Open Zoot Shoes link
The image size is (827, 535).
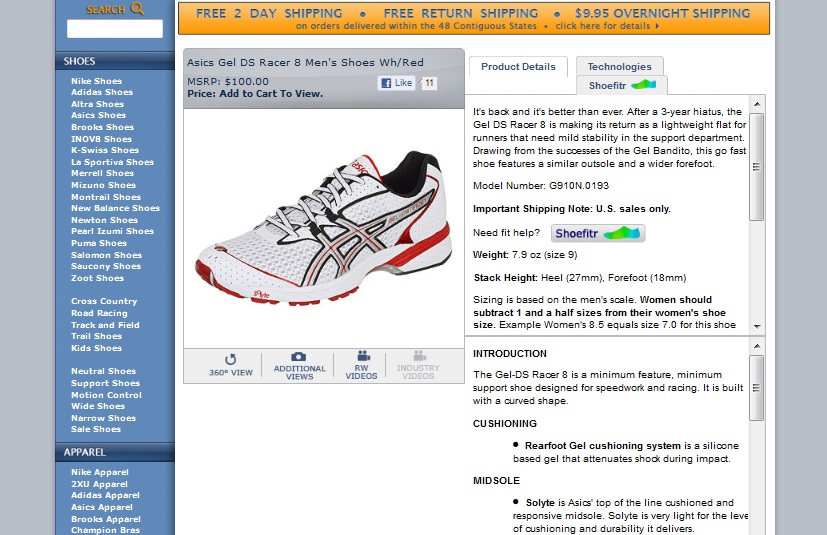[98, 279]
